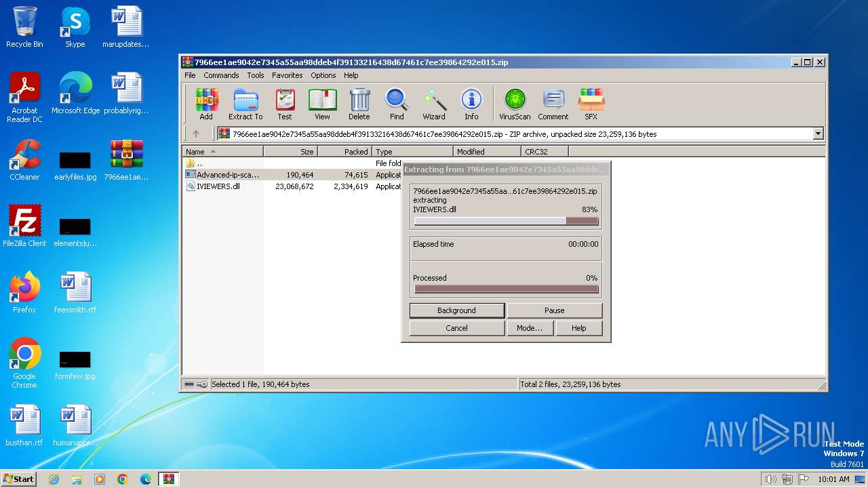
Task: Select the parent folder '..' row
Action: point(293,163)
